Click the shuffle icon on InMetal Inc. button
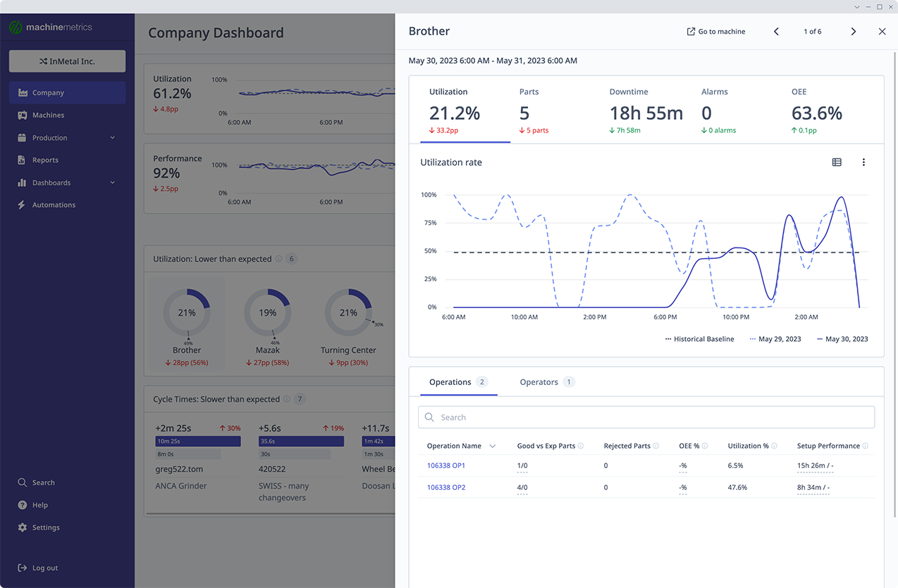Viewport: 898px width, 588px height. (x=44, y=61)
